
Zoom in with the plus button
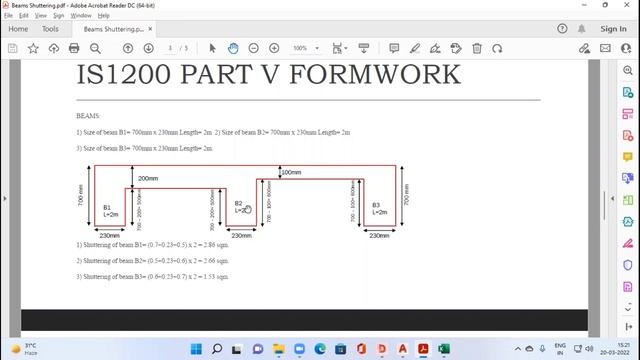coord(274,48)
